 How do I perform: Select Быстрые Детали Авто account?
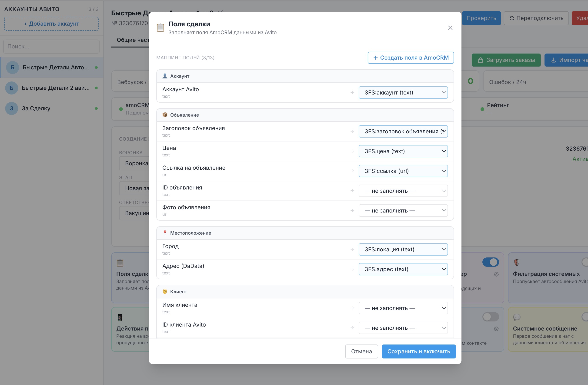coord(52,67)
